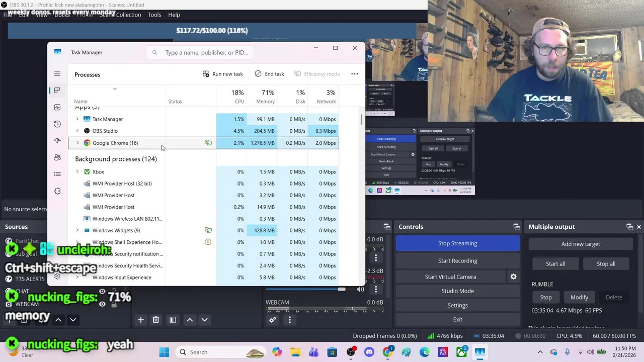Image resolution: width=644 pixels, height=362 pixels.
Task: Open Discord from taskbar
Action: [x=369, y=352]
